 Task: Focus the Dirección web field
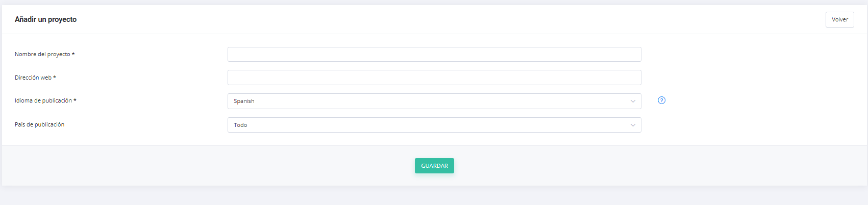coord(434,78)
